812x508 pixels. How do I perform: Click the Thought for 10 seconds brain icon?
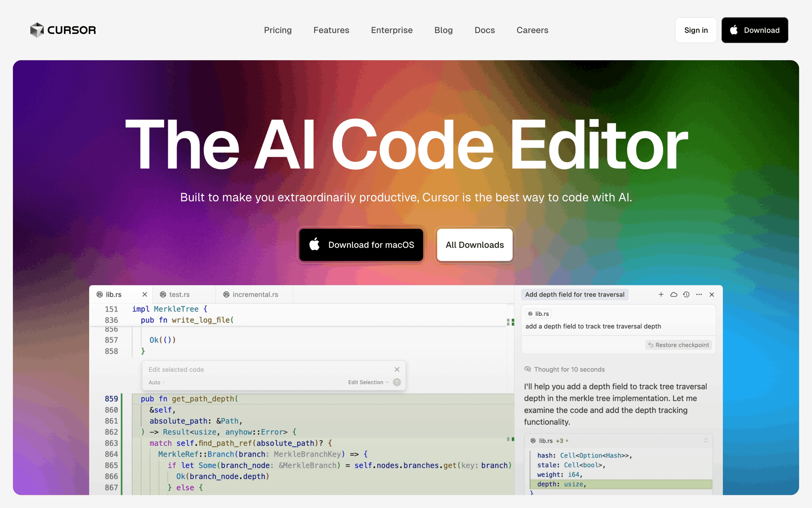(527, 369)
